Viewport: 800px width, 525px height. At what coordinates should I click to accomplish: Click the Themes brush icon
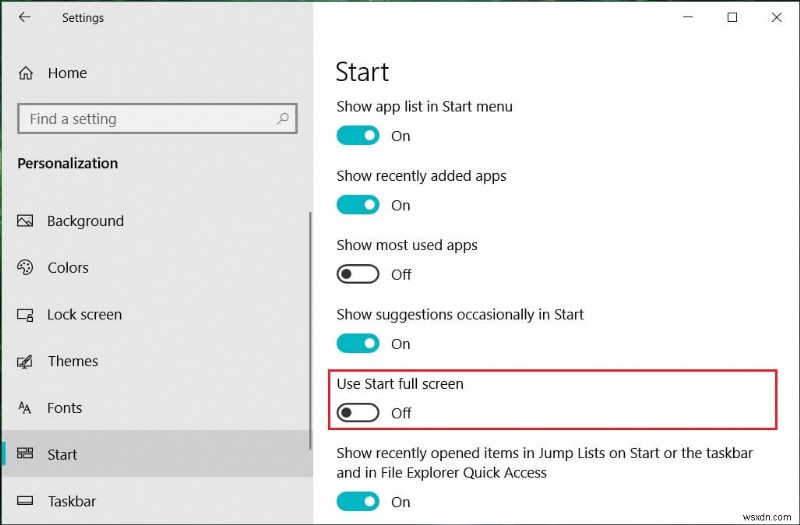tap(25, 361)
